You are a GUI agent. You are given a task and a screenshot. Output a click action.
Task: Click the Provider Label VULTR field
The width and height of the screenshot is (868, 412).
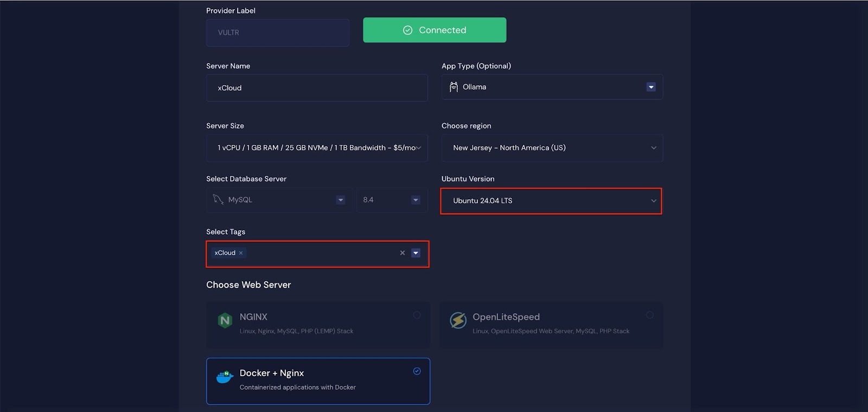[277, 33]
